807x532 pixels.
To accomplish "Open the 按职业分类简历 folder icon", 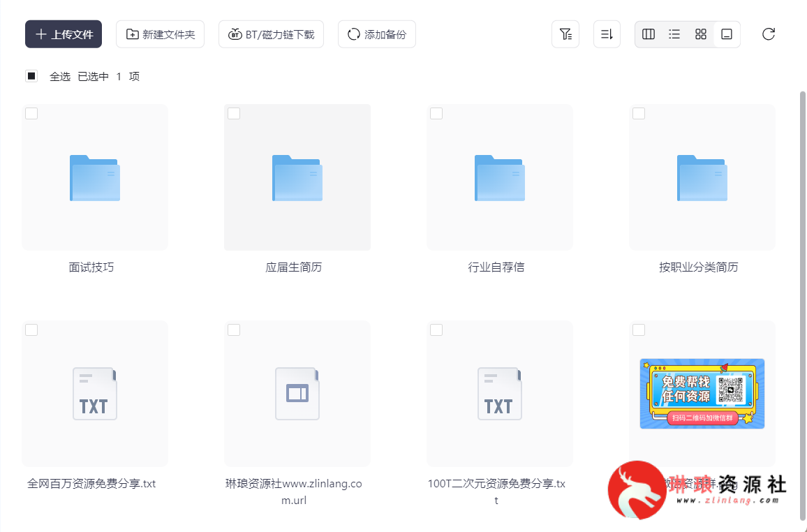I will 702,178.
